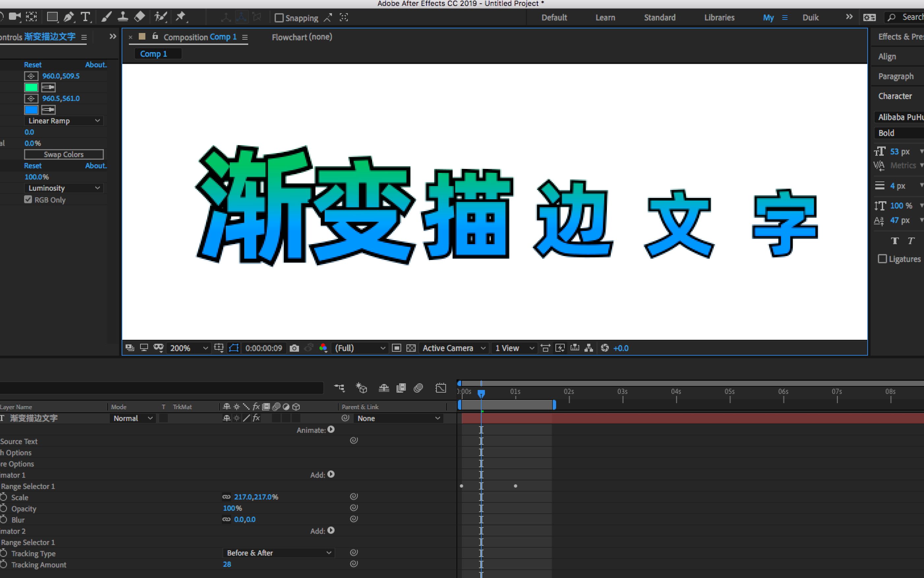The width and height of the screenshot is (924, 578).
Task: Open the Linear Ramp shape dropdown
Action: pos(64,121)
